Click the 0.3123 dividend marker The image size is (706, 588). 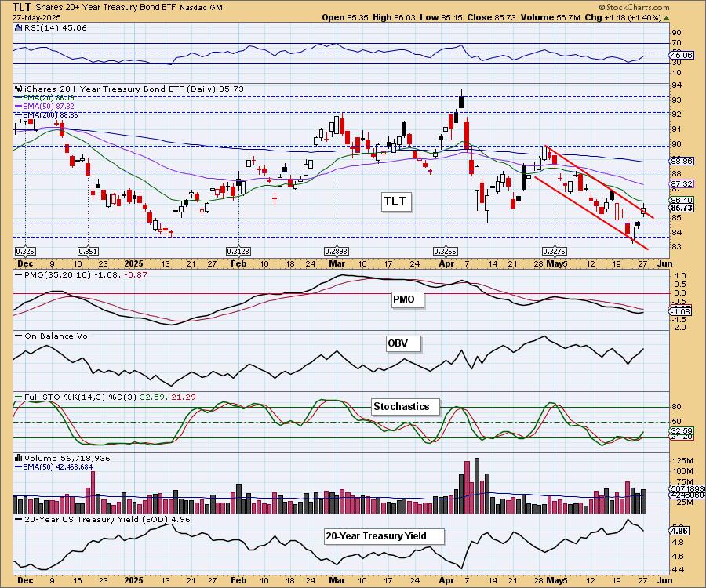point(238,251)
